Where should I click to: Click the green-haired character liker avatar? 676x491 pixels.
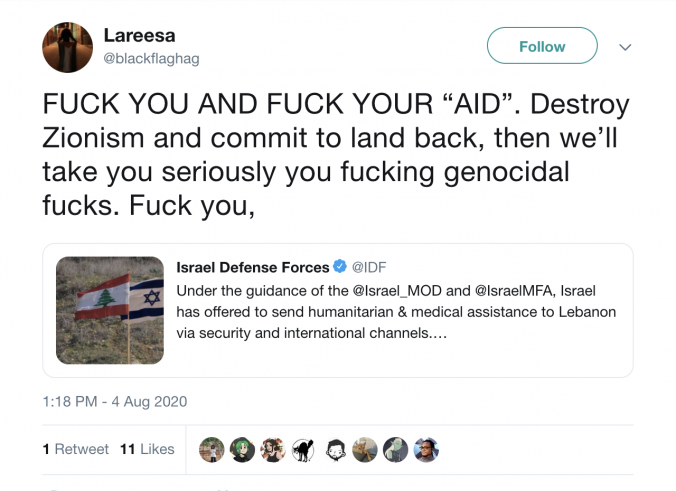242,450
